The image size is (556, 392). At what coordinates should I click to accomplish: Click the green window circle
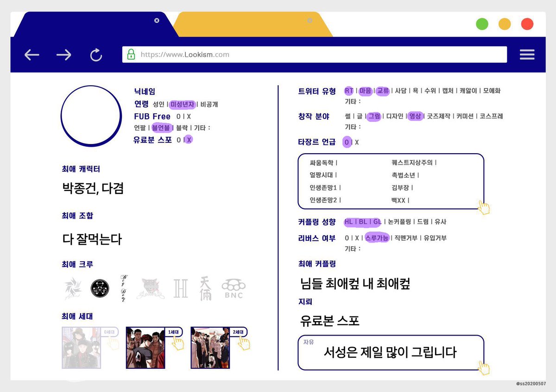click(482, 24)
